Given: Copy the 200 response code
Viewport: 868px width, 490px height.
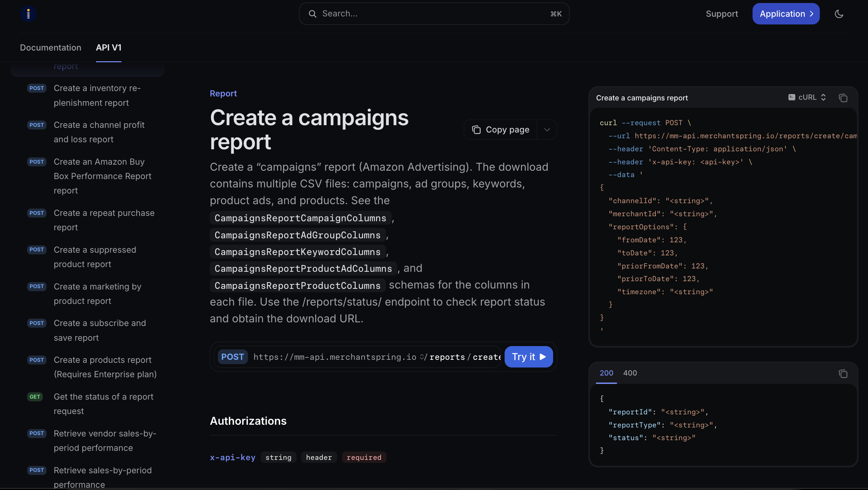Looking at the screenshot, I should 843,374.
